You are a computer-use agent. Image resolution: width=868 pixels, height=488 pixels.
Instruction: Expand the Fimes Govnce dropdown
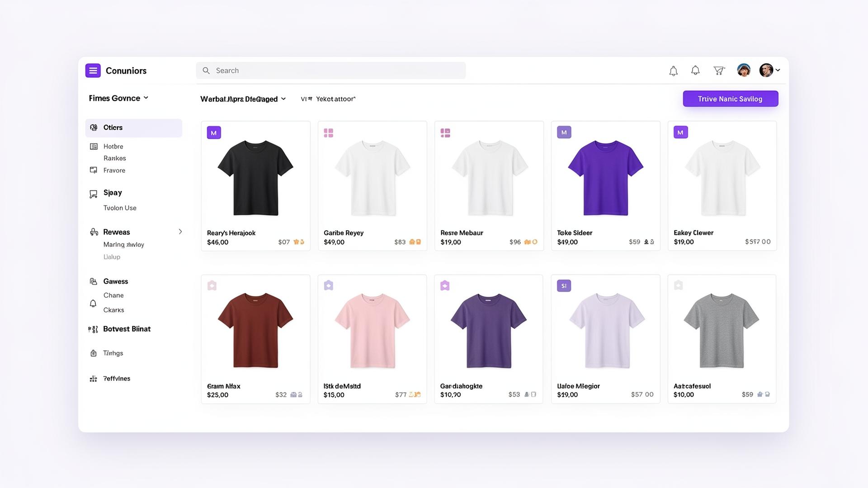point(118,98)
